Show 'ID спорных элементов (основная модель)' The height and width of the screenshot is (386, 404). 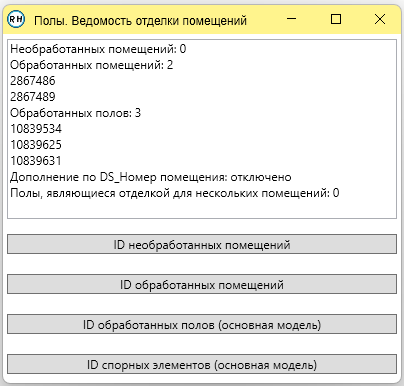click(202, 364)
